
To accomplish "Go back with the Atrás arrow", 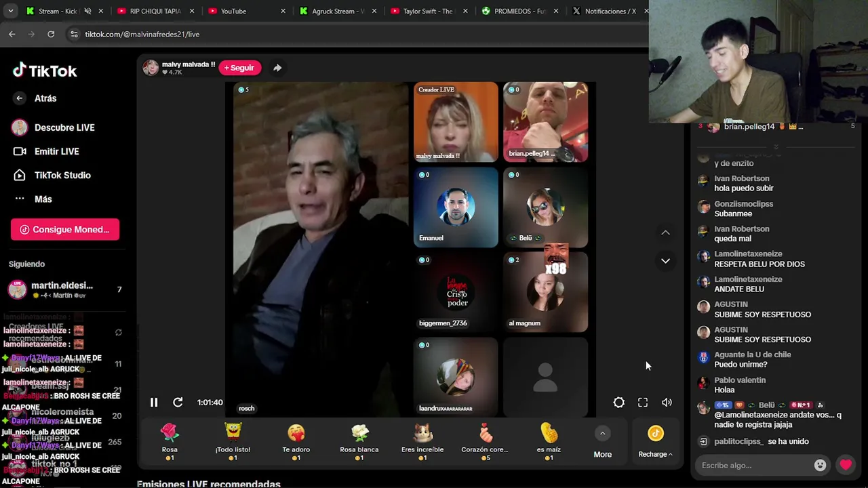I will [20, 98].
